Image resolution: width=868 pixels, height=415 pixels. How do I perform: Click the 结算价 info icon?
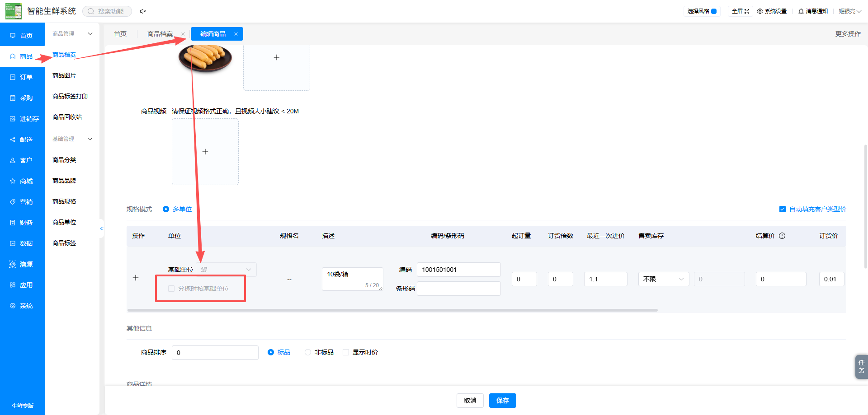tap(782, 236)
